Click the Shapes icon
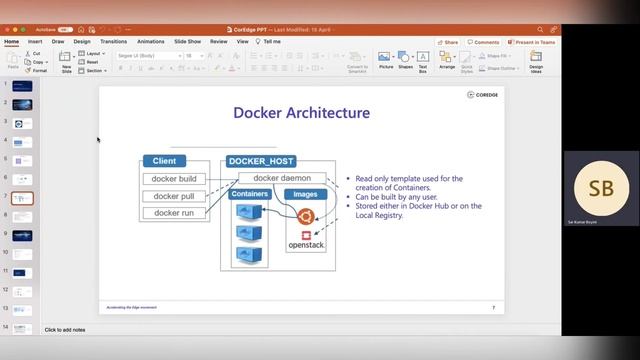 404,57
